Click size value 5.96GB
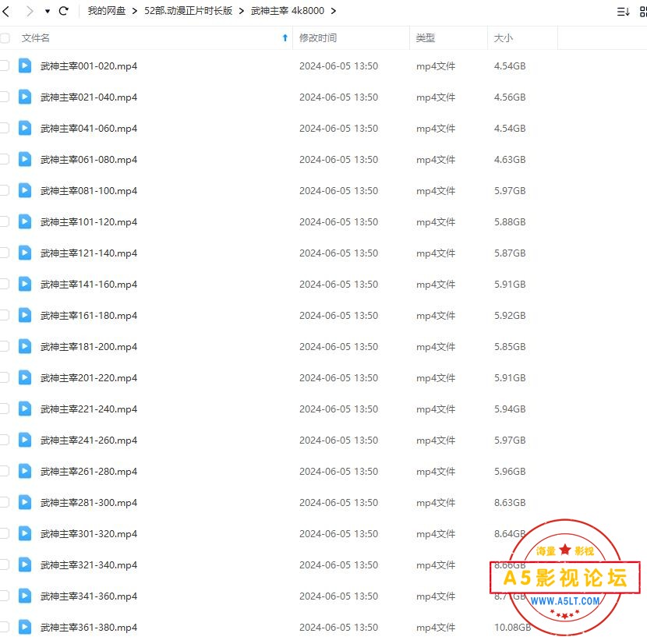This screenshot has width=647, height=644. 510,472
